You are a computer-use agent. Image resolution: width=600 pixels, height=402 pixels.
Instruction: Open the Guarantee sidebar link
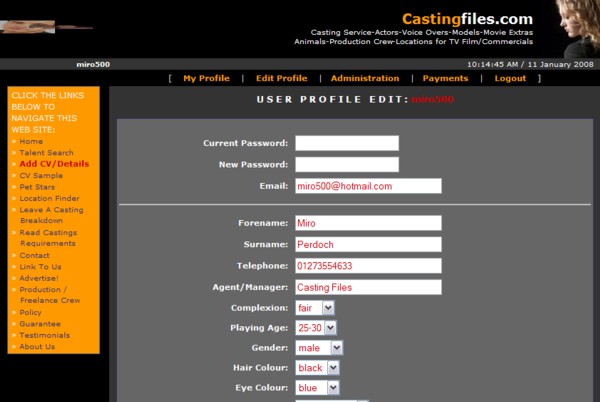click(40, 324)
